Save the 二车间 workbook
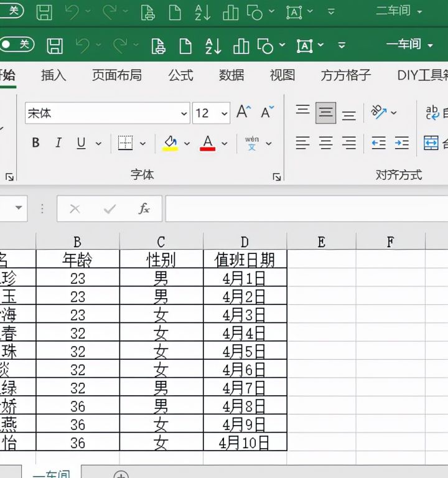Image resolution: width=448 pixels, height=478 pixels. point(44,12)
